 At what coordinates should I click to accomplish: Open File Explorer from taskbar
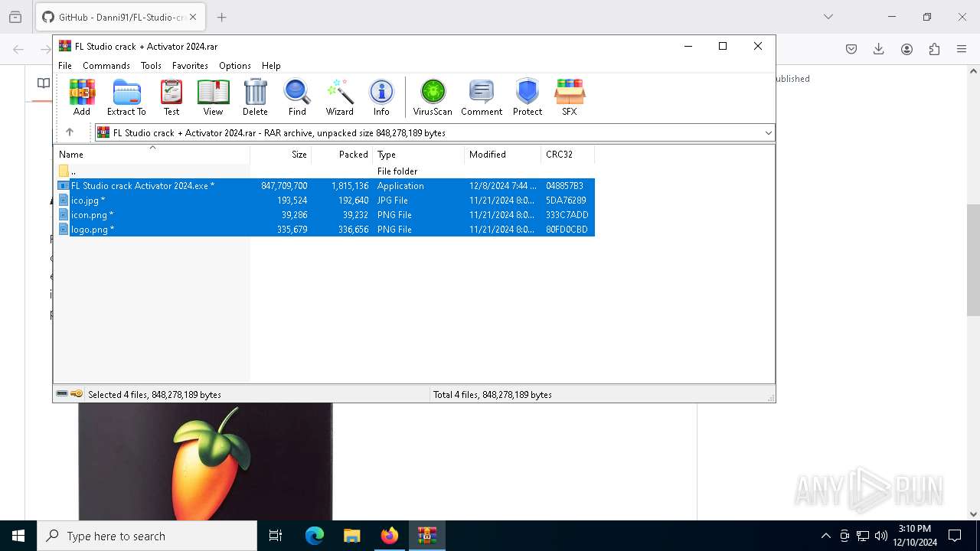[352, 536]
